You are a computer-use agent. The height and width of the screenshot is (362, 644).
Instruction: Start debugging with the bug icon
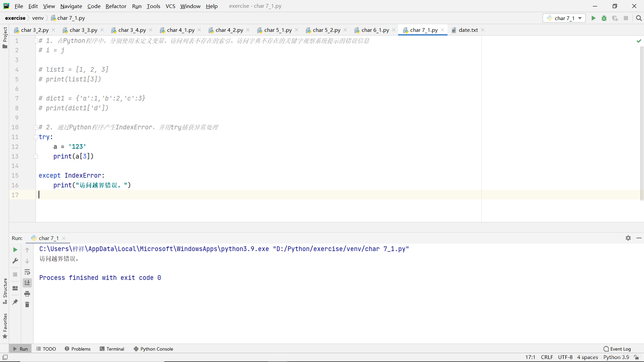[604, 18]
